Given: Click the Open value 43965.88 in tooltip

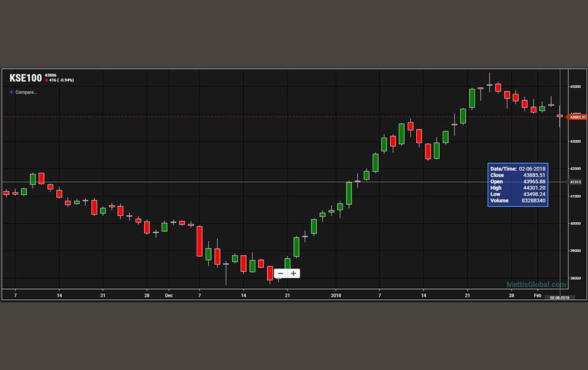Looking at the screenshot, I should tap(534, 181).
